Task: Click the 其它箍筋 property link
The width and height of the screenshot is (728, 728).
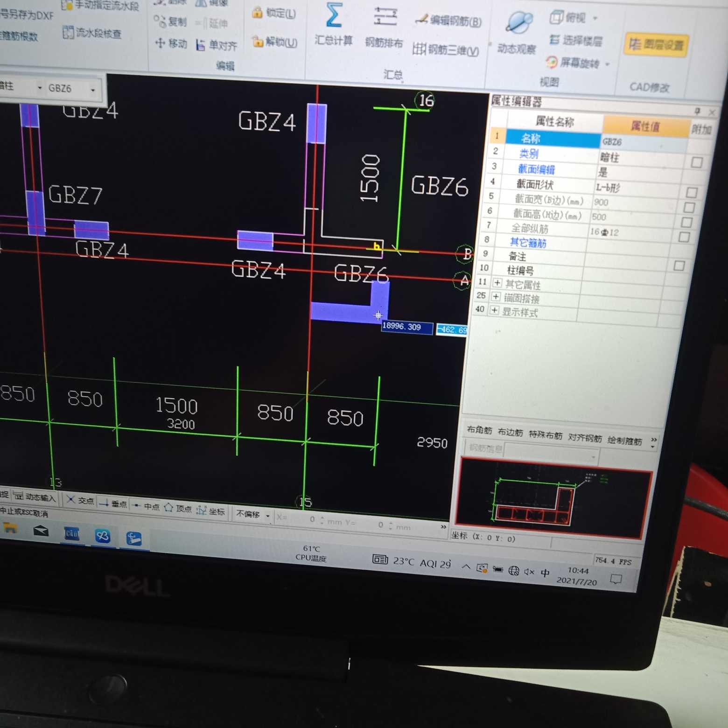Action: point(528,242)
